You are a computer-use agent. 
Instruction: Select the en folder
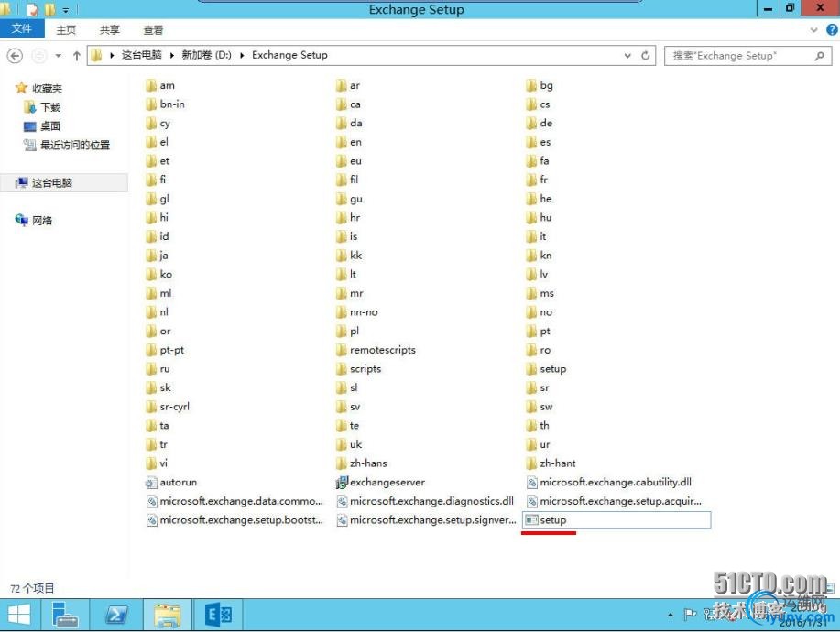(349, 142)
